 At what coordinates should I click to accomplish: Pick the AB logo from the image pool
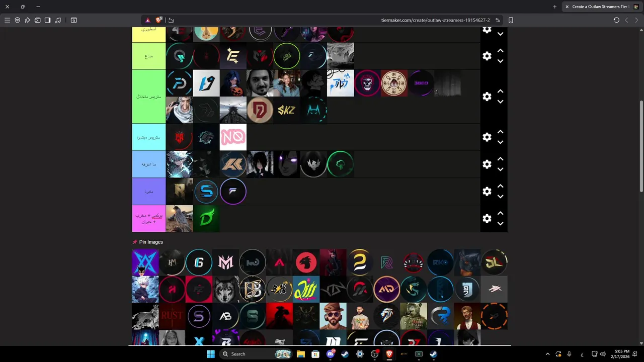click(225, 316)
